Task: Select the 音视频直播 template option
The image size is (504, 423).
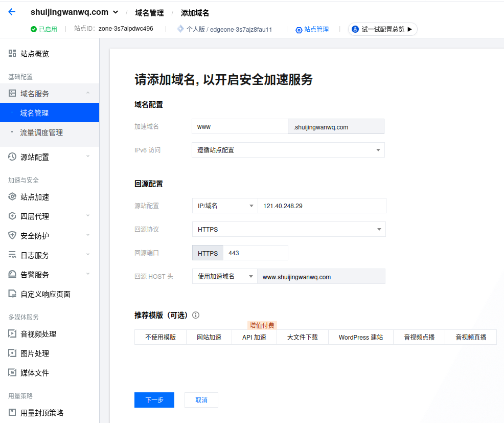Action: [x=471, y=337]
